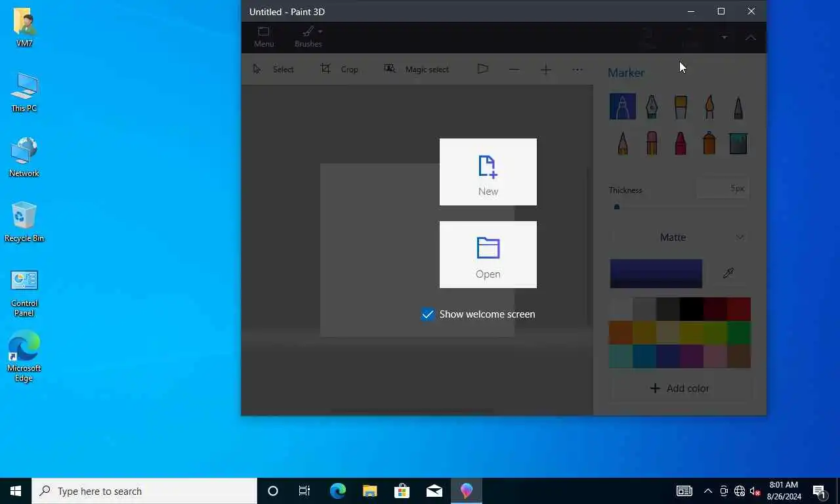The image size is (840, 504).
Task: Pick the Magic select tool
Action: (417, 69)
